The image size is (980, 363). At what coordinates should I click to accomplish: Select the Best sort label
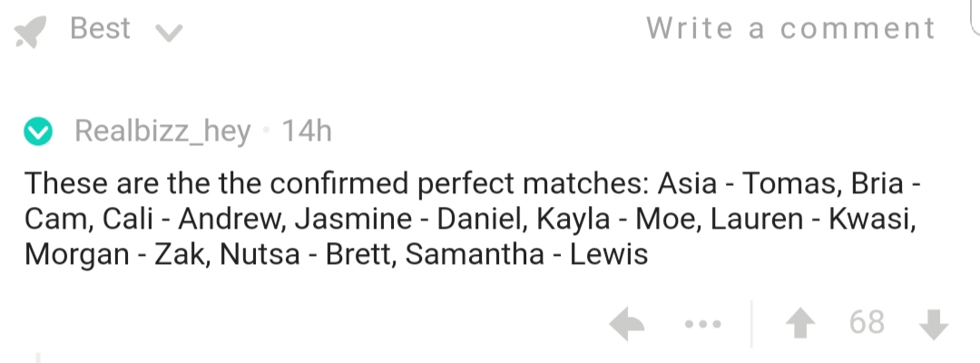100,28
